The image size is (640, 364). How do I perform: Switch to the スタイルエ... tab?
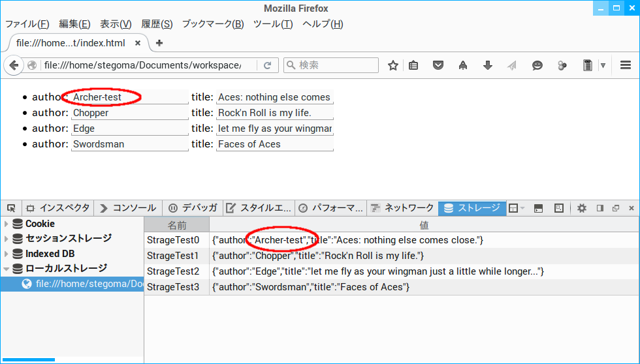pos(259,208)
